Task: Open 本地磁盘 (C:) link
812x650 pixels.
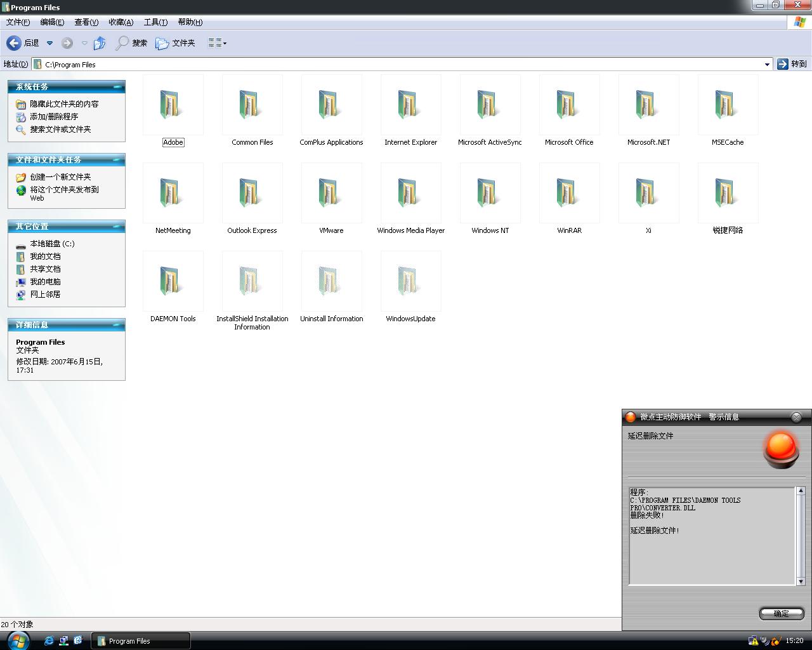Action: pyautogui.click(x=52, y=244)
